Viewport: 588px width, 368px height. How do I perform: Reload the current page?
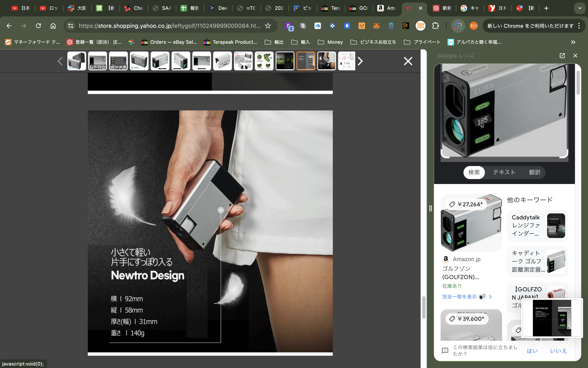[x=38, y=26]
